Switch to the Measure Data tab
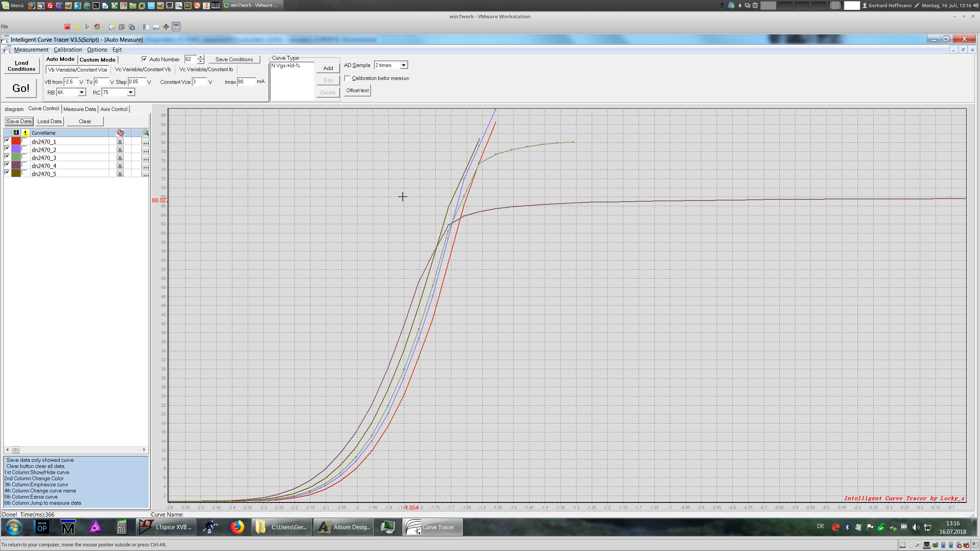The image size is (980, 551). (x=80, y=109)
